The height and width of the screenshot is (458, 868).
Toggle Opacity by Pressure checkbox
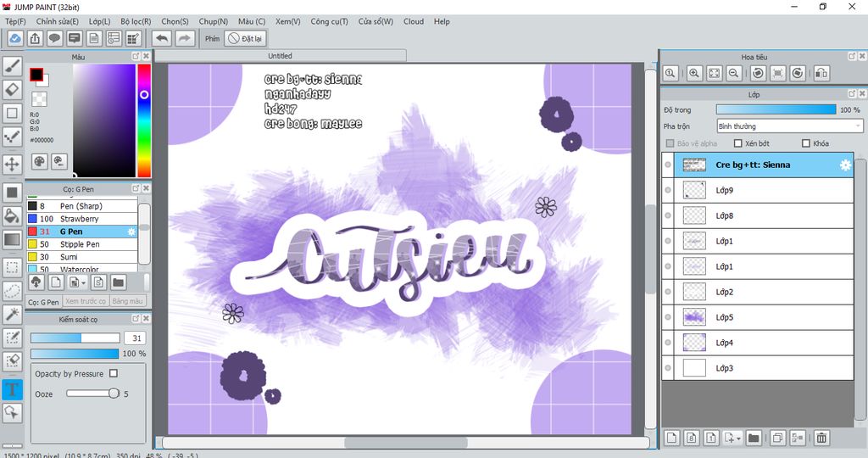114,373
